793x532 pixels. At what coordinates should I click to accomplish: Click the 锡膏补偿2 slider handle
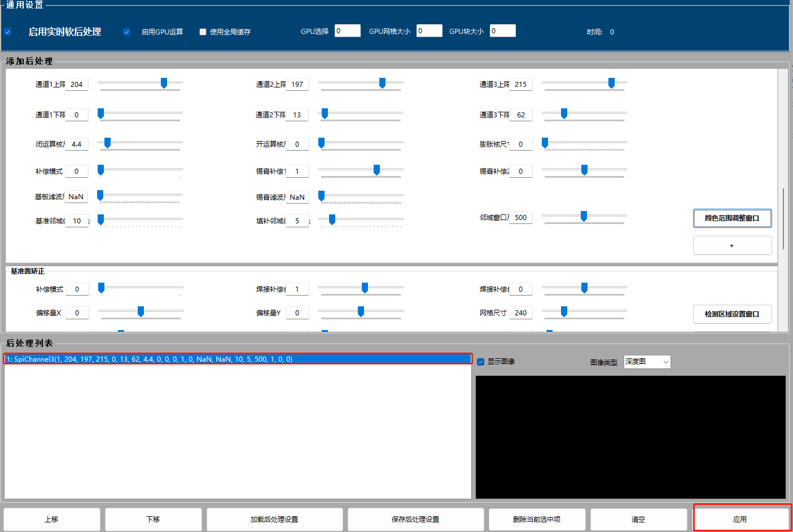(584, 170)
